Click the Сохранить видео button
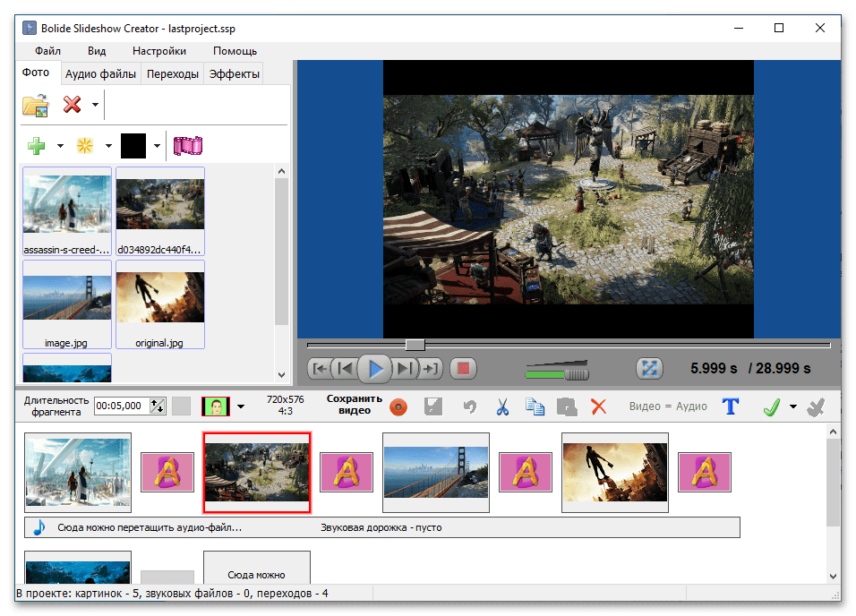 [x=355, y=405]
